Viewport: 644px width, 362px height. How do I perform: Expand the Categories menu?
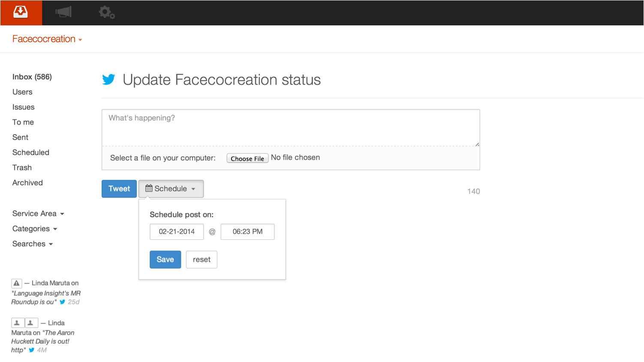coord(35,229)
